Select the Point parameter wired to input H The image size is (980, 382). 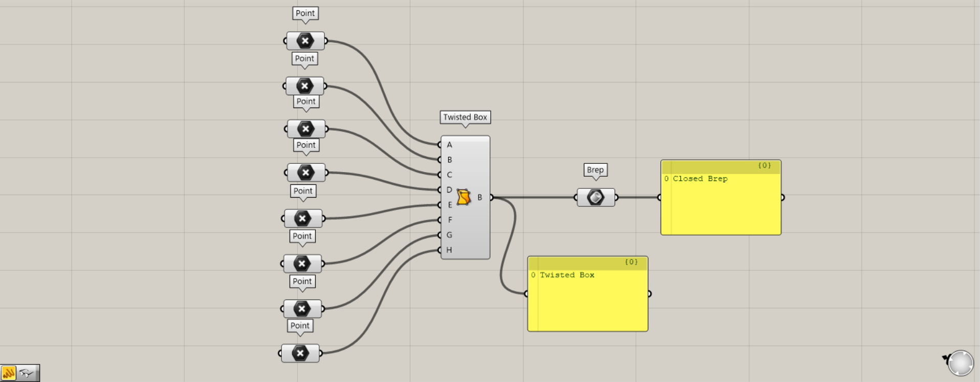tap(300, 353)
